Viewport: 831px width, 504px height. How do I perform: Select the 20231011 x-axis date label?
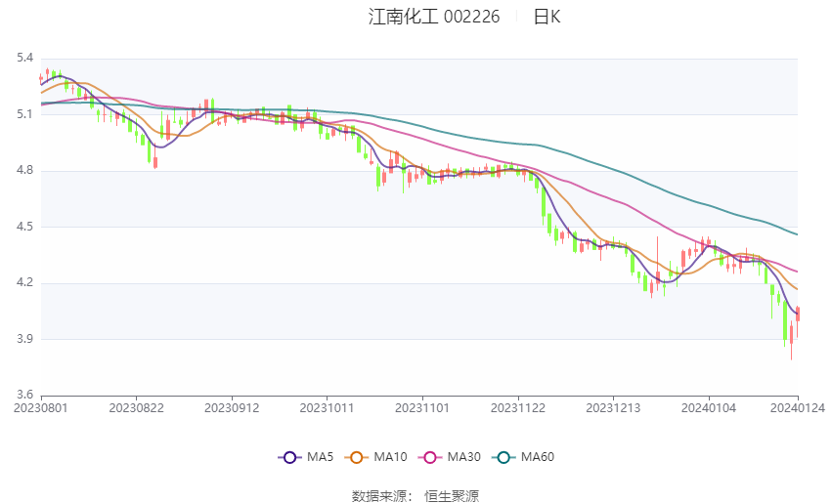[x=327, y=408]
